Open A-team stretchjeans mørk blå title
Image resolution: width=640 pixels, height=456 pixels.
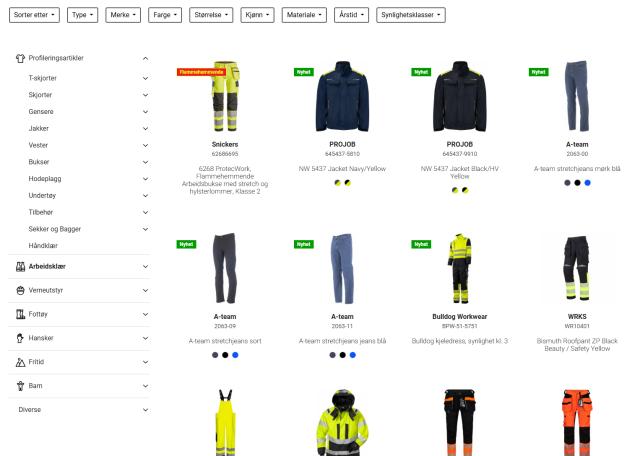577,169
